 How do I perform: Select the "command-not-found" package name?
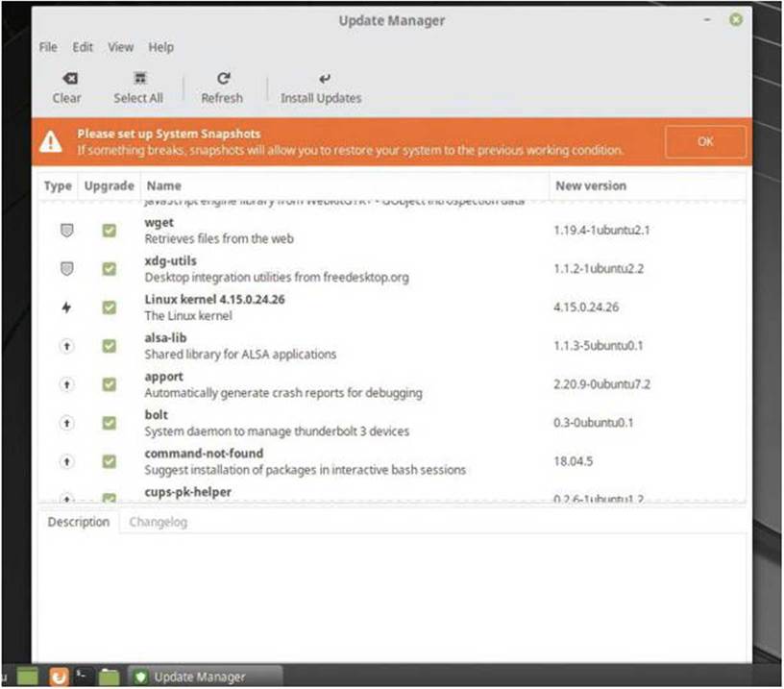point(204,454)
